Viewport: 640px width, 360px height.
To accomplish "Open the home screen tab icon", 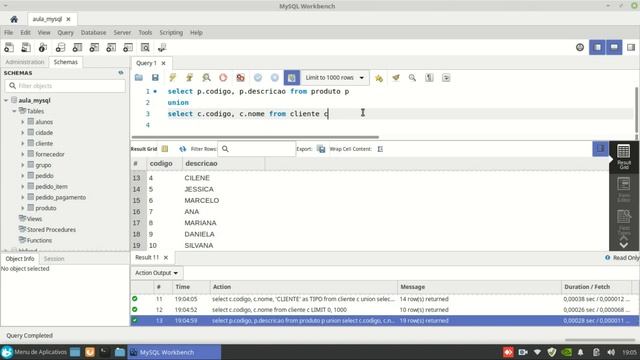I will [x=14, y=19].
